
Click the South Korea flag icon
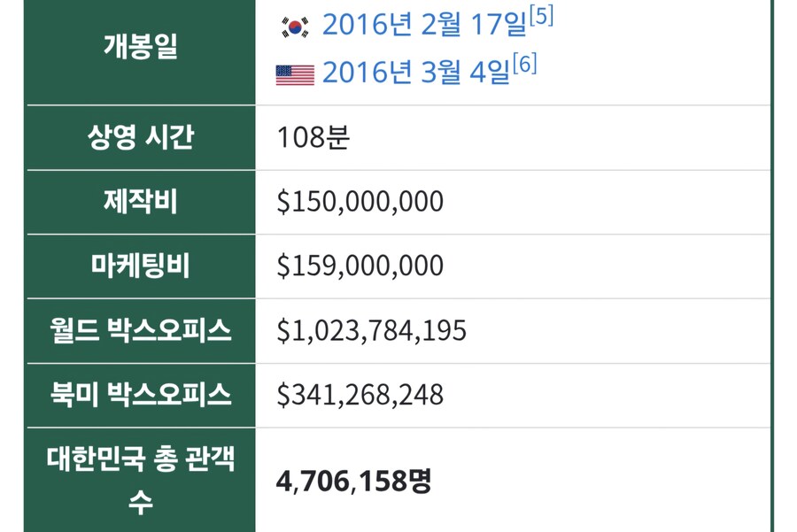coord(295,27)
